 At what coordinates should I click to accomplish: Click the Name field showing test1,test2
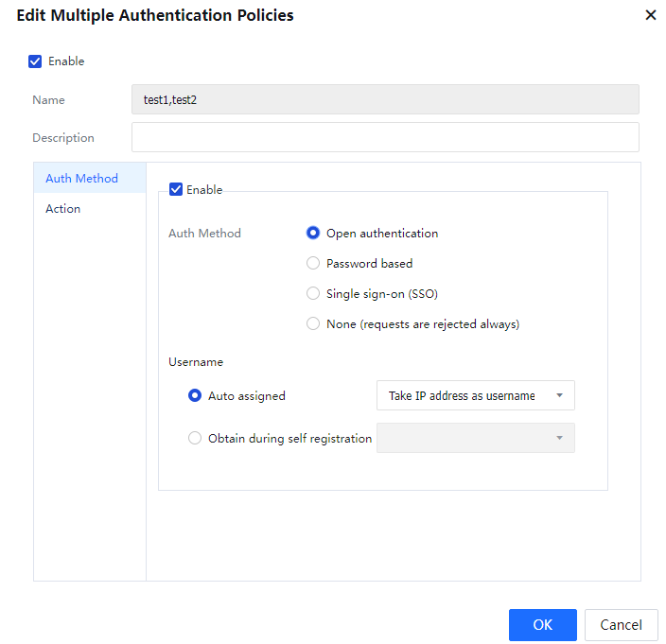pyautogui.click(x=384, y=99)
